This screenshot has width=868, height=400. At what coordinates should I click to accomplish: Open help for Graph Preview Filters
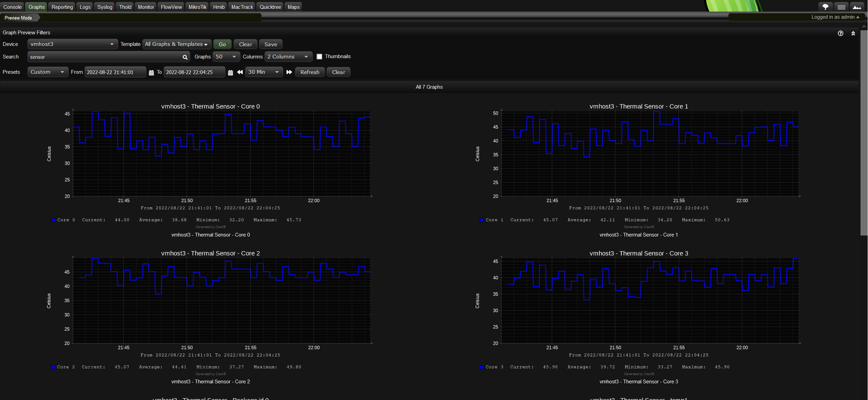pos(840,33)
